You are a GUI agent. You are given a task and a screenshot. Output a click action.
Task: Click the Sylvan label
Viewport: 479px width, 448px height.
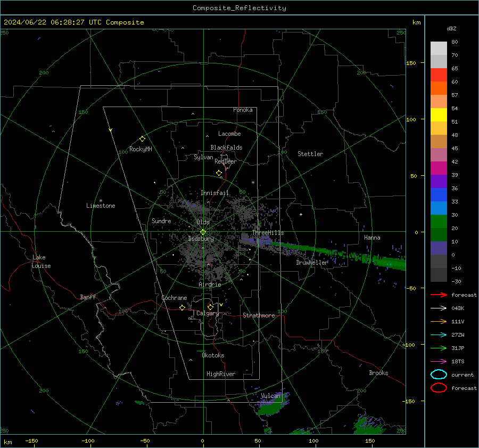tap(203, 157)
